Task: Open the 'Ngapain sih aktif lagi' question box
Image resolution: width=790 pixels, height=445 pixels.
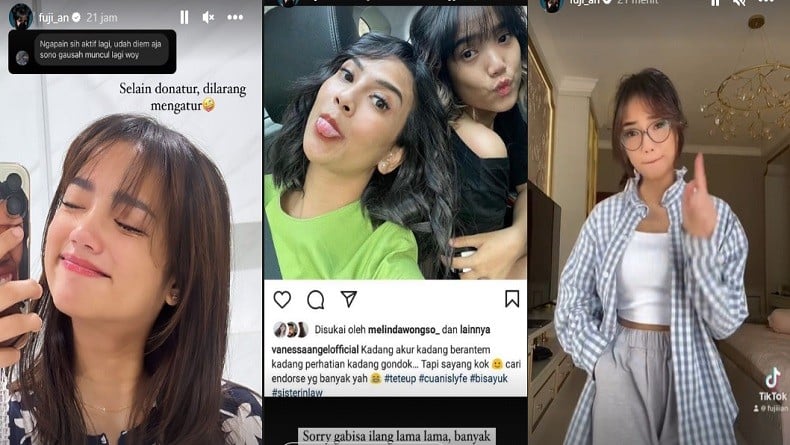Action: (92, 51)
